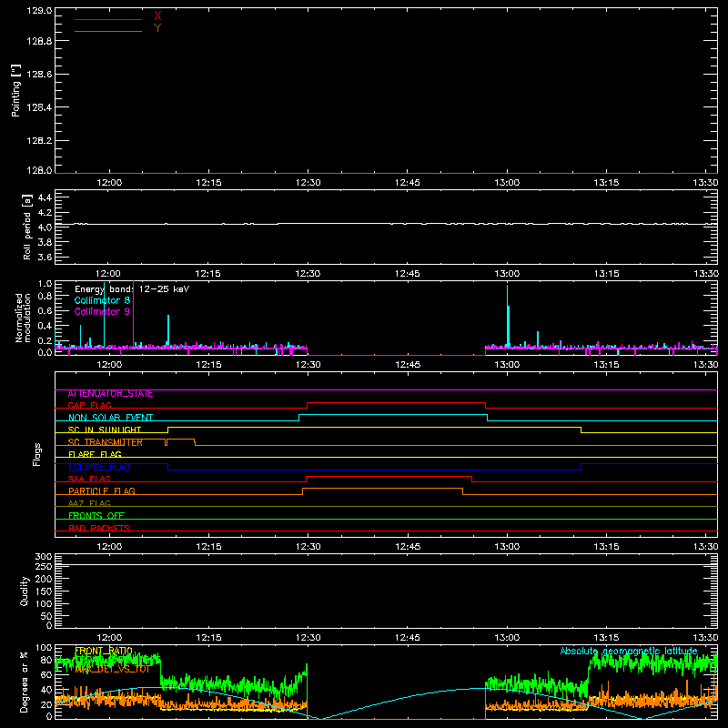
Task: Click the 129.0 tick on Pointing axis
Action: (x=39, y=11)
